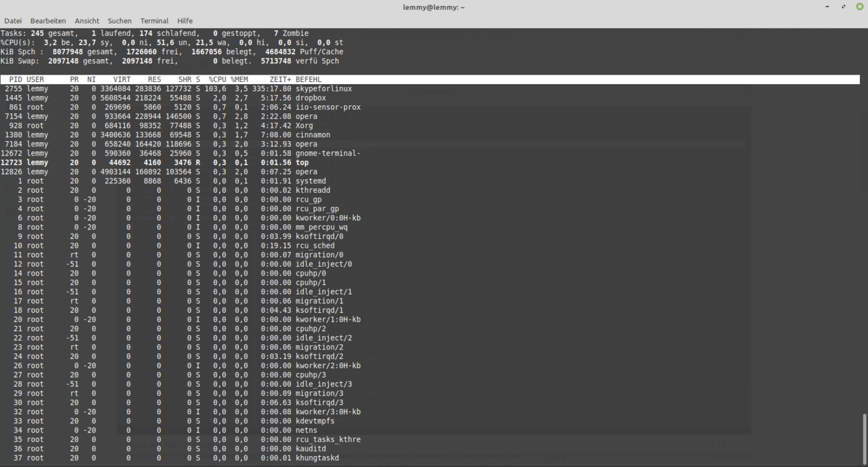868x467 pixels.
Task: Select the rcu_tasks_kthre process name
Action: click(x=328, y=439)
